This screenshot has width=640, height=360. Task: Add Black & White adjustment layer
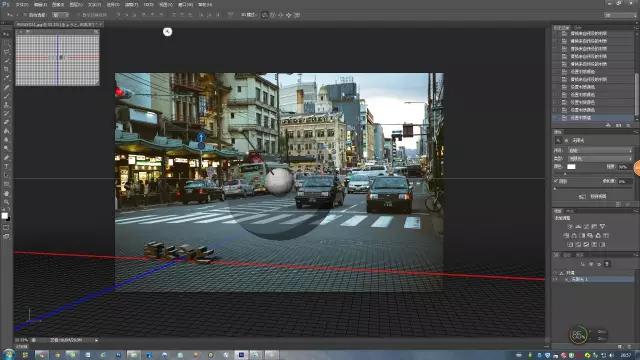click(582, 236)
